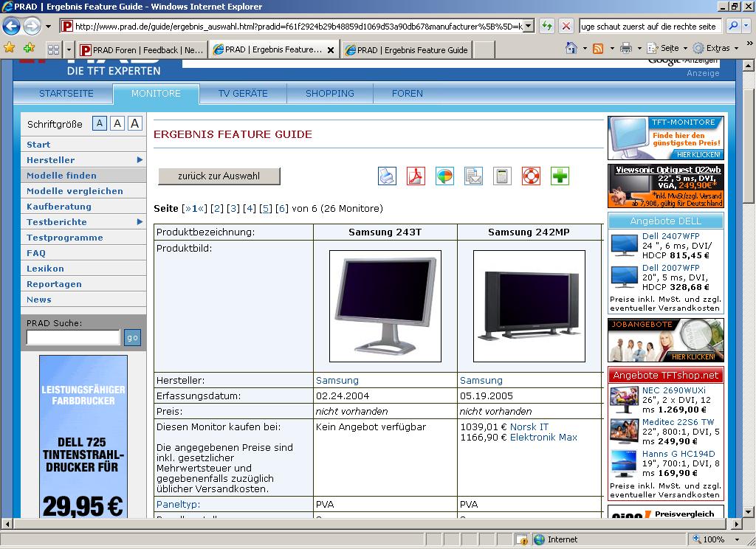The height and width of the screenshot is (549, 756).
Task: Click the send by email icon
Action: 473,176
